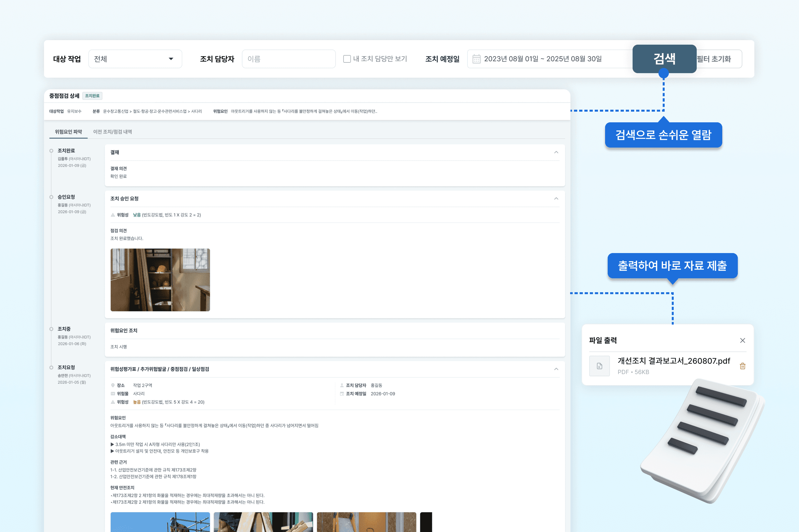Close the 파일 출력 dialog

742,340
